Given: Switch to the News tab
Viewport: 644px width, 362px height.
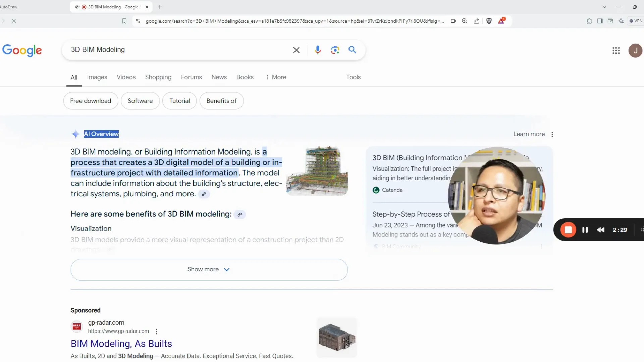Looking at the screenshot, I should coord(219,77).
